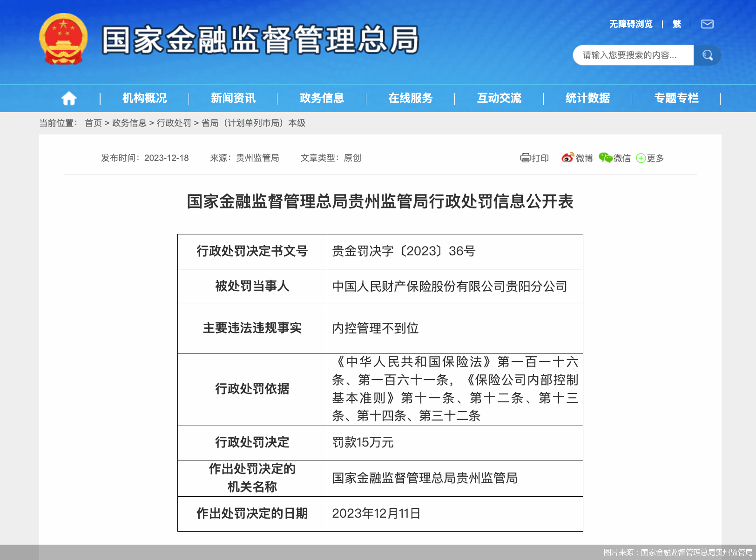Select the 统计数据 menu item

[587, 98]
